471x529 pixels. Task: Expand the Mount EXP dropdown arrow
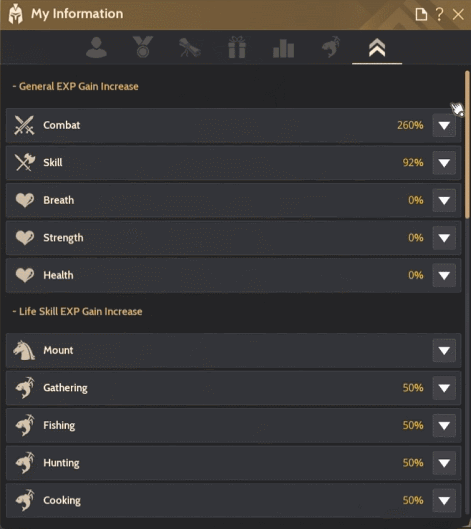click(444, 351)
